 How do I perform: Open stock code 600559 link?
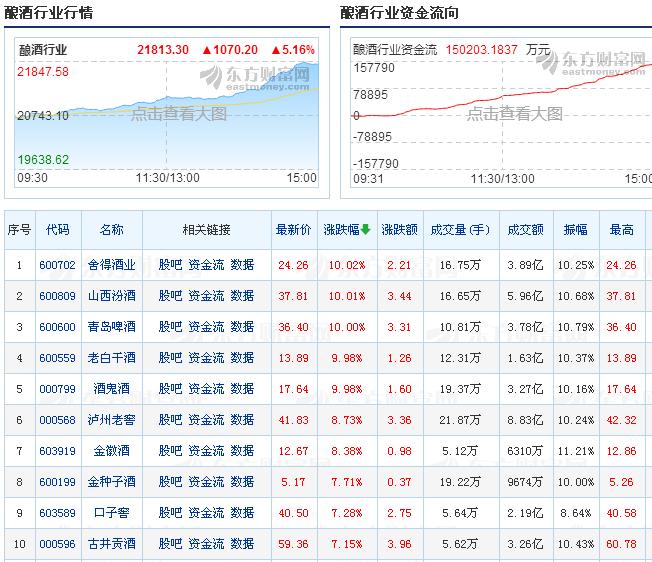57,358
